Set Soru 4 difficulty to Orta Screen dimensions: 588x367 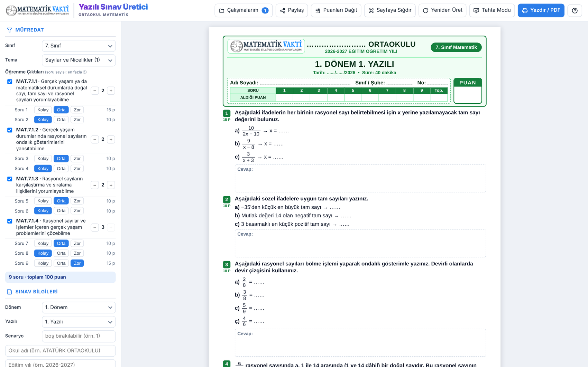[61, 169]
